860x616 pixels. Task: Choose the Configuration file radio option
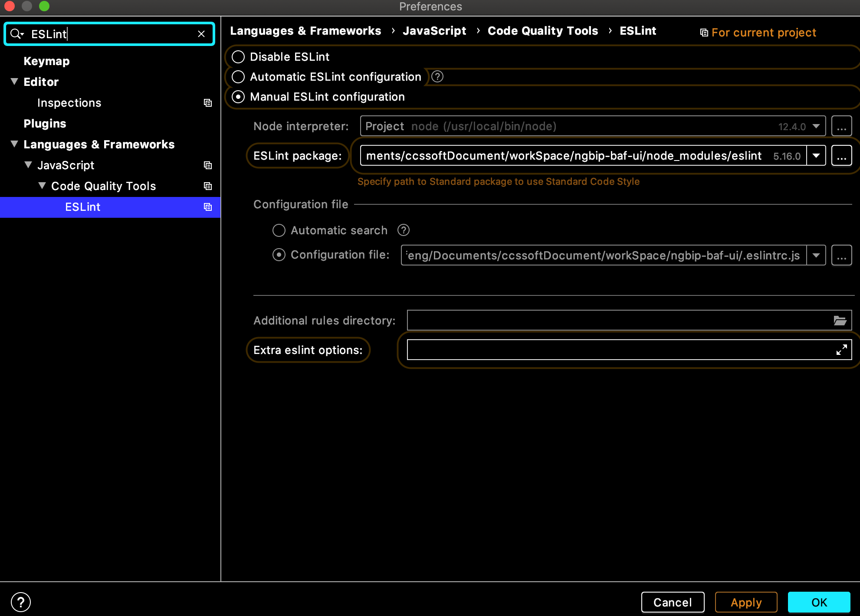(x=279, y=255)
